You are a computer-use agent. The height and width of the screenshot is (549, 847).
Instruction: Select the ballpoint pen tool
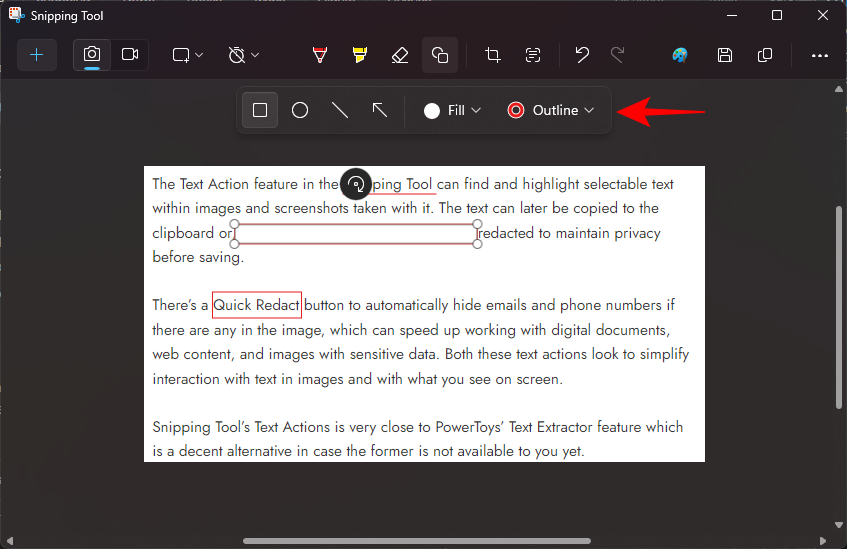tap(320, 55)
